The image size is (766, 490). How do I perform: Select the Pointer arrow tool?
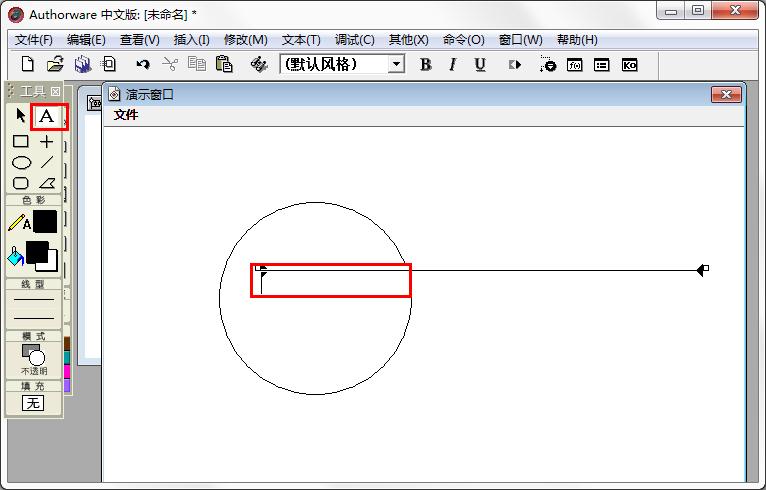[x=21, y=116]
